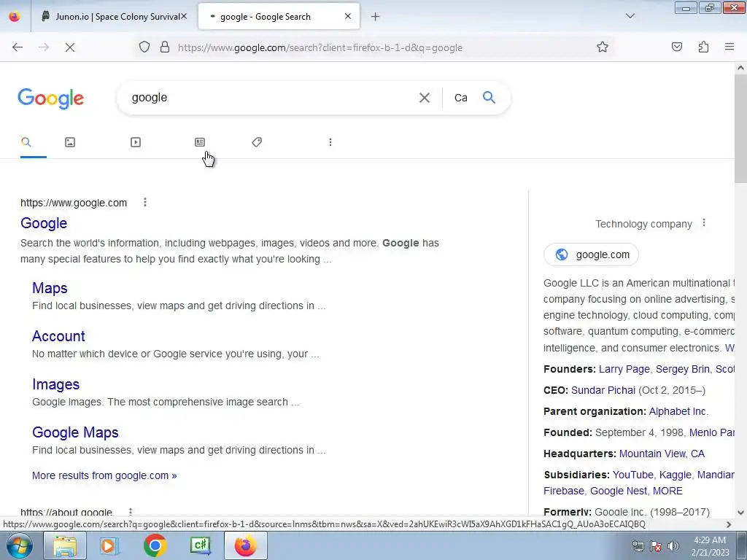Click the Kaggle subsidiary link
This screenshot has width=747, height=560.
coord(675,475)
